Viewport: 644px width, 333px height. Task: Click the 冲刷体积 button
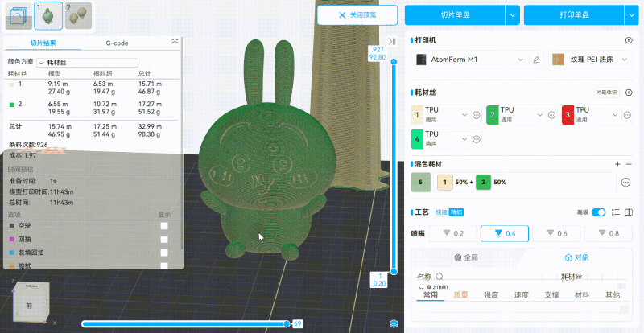(x=607, y=92)
